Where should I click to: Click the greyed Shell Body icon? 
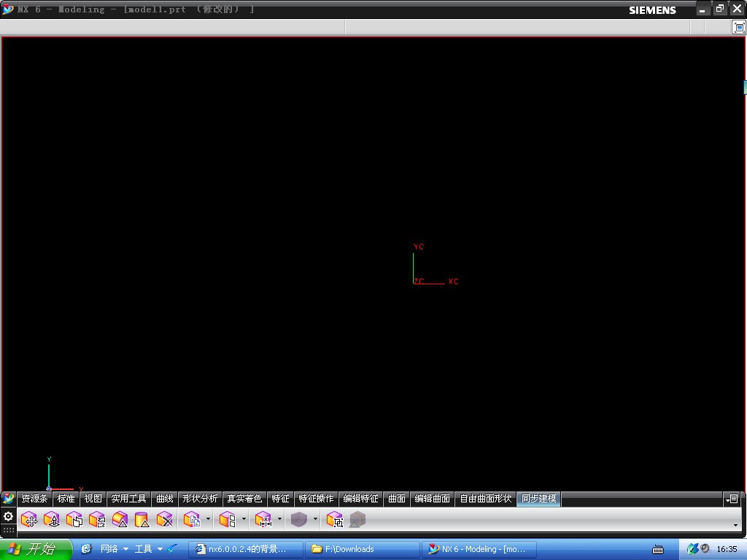[298, 519]
